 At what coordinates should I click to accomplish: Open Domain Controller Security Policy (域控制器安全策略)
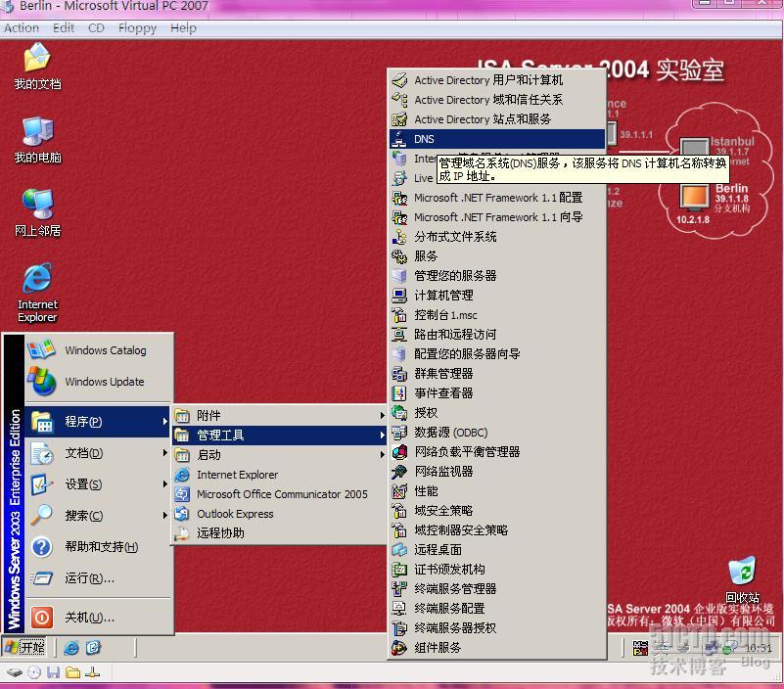(497, 530)
